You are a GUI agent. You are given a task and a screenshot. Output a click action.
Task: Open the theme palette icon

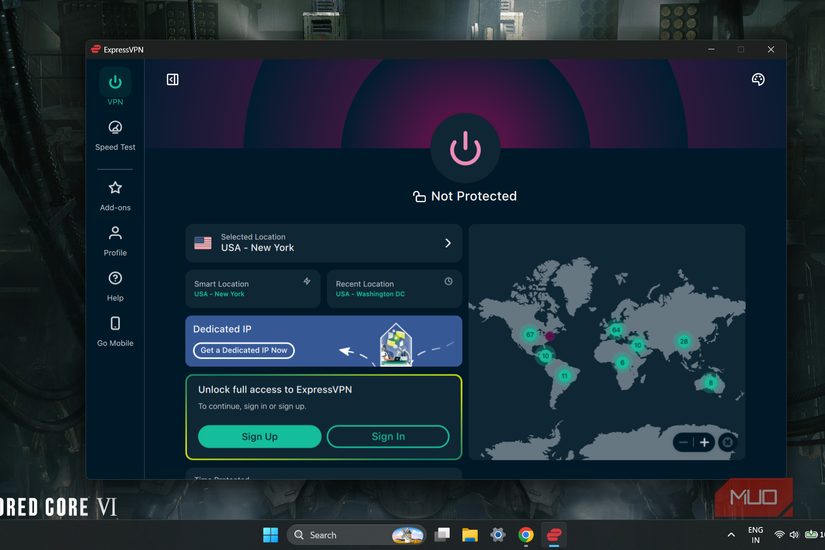pyautogui.click(x=758, y=79)
